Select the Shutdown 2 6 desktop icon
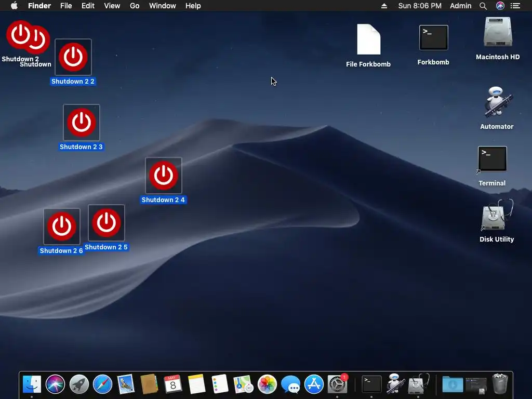The height and width of the screenshot is (399, 532). tap(62, 227)
